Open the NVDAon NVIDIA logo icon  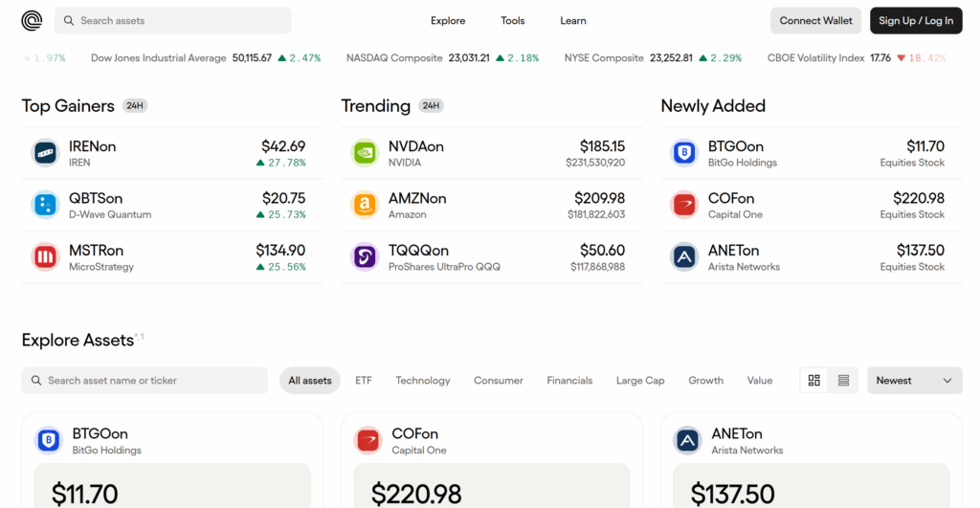(365, 153)
